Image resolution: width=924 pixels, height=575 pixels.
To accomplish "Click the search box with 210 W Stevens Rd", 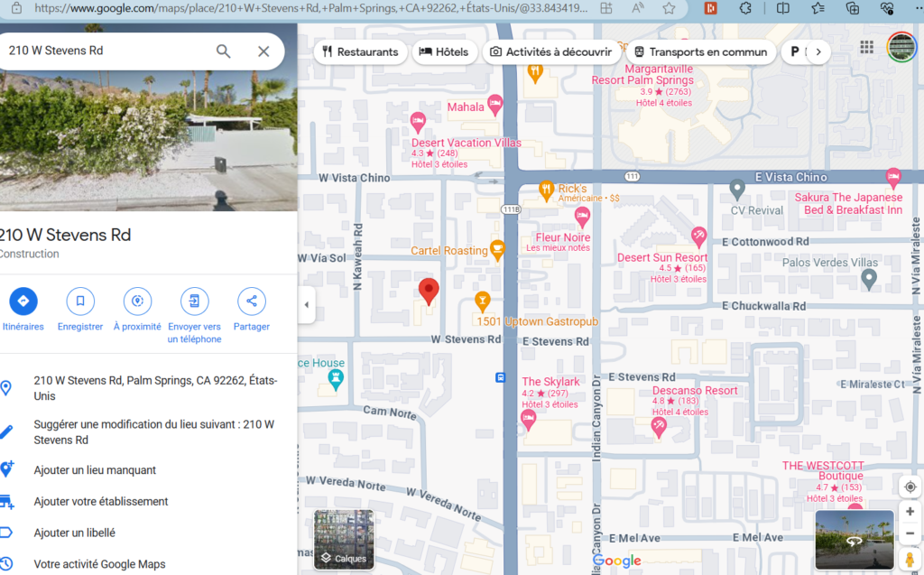I will click(x=106, y=51).
